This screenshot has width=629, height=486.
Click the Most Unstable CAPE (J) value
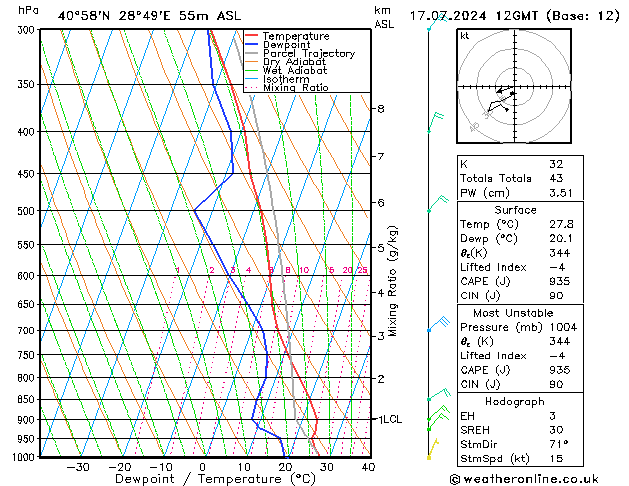[x=560, y=370]
